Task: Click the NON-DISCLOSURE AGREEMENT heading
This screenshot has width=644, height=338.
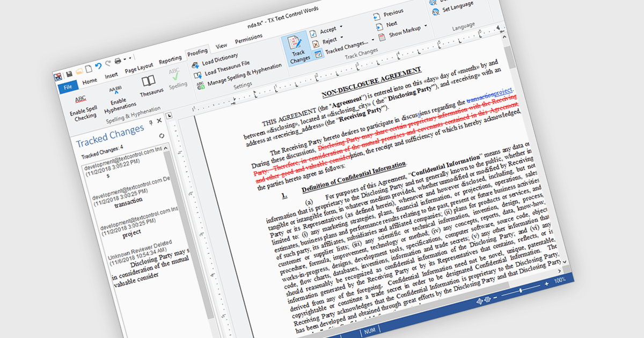Action: [372, 83]
